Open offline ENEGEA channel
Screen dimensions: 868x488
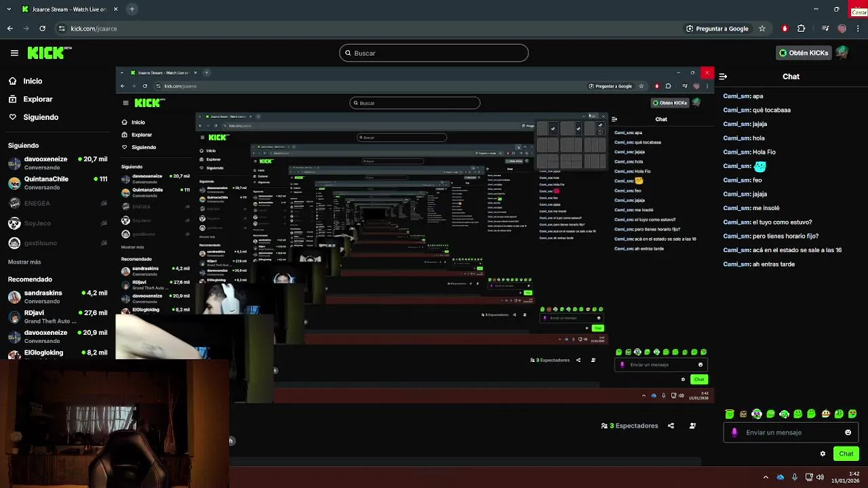point(58,203)
